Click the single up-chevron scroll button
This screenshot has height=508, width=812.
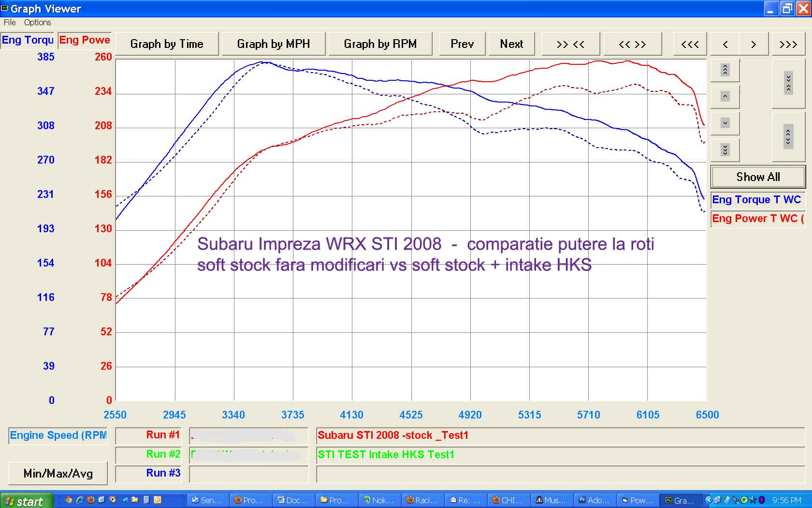point(725,96)
